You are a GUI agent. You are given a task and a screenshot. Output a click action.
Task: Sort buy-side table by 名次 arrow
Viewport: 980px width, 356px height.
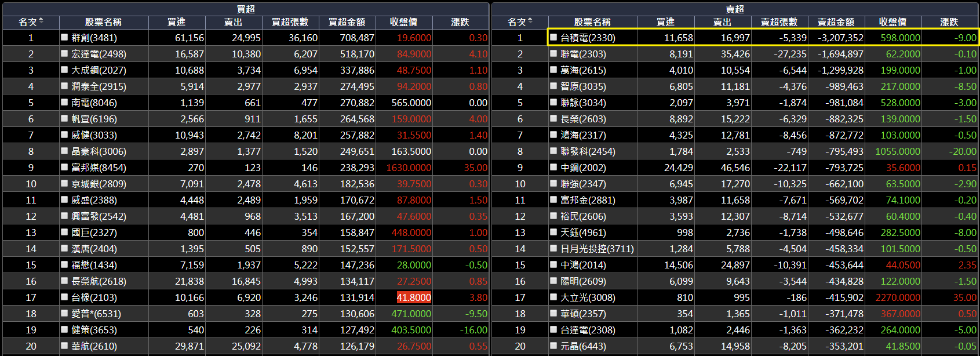[41, 21]
